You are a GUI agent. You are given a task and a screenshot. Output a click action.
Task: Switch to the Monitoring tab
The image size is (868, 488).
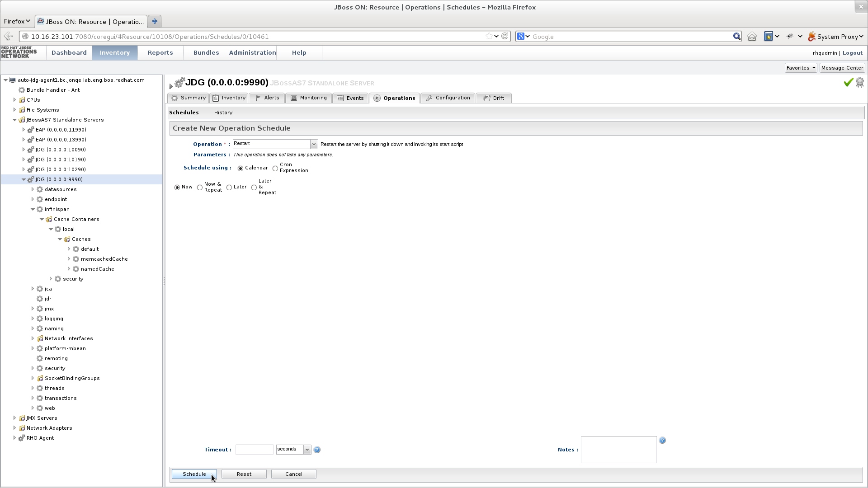click(309, 98)
